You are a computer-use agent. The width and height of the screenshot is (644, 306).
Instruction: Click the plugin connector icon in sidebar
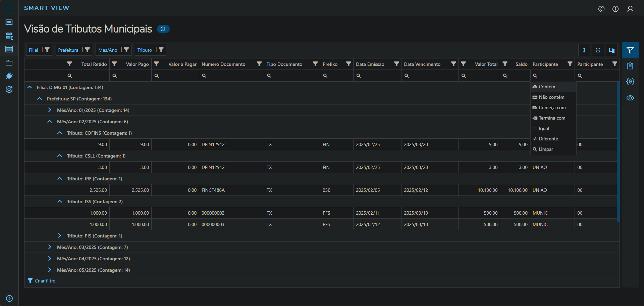pos(9,76)
